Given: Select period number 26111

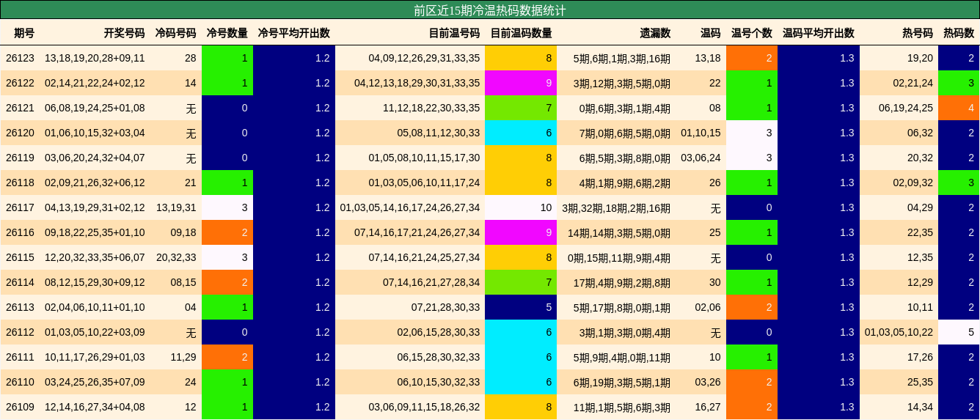Looking at the screenshot, I should tap(20, 357).
